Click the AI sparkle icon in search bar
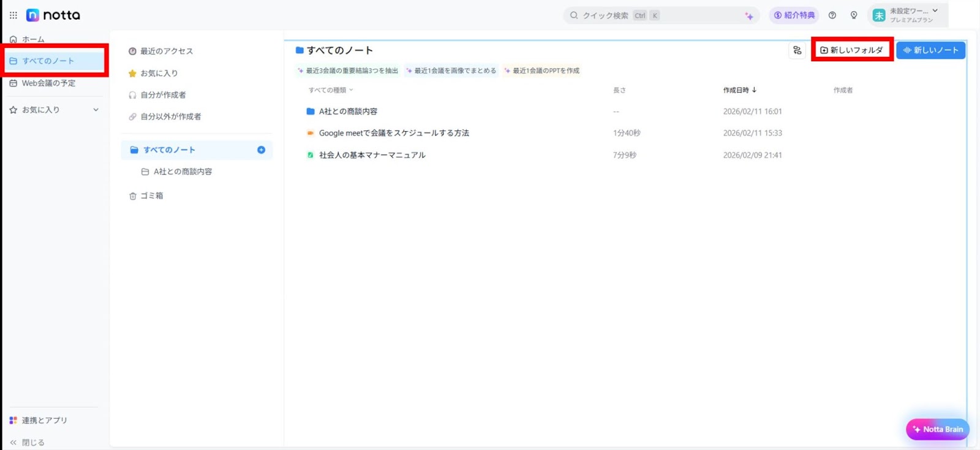The image size is (980, 450). (x=748, y=16)
